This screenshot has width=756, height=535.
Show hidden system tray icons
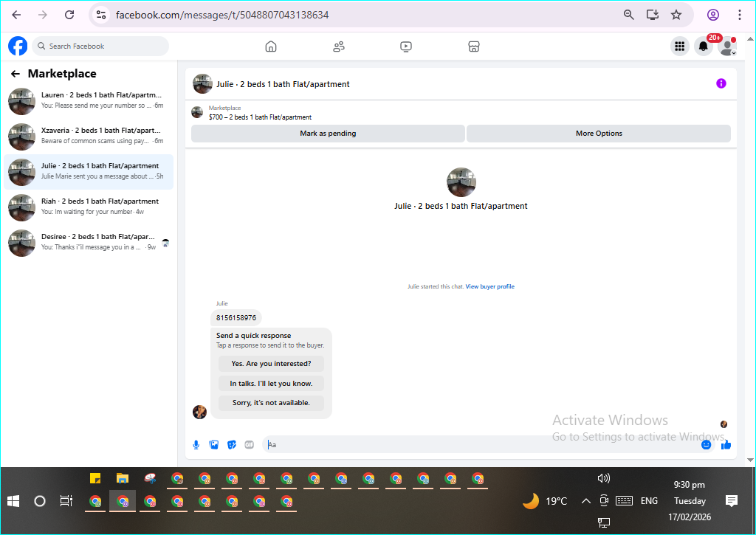585,501
